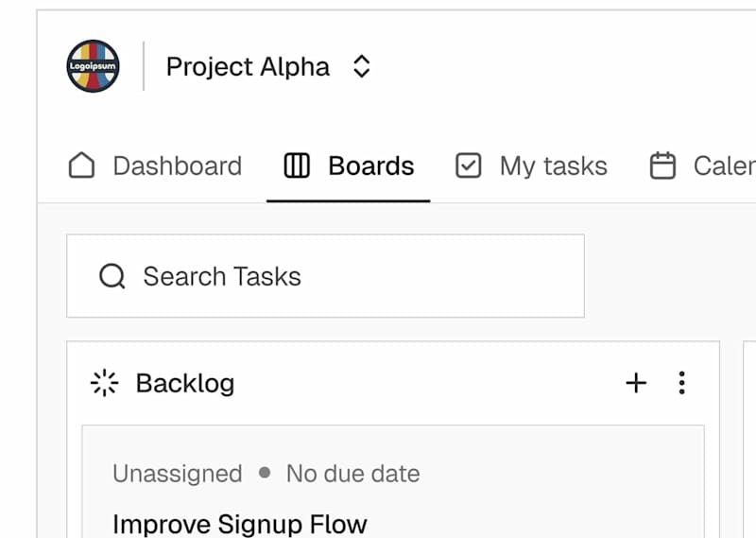Screen dimensions: 756x538
Task: Open the Improve Signup Flow task card
Action: [239, 523]
